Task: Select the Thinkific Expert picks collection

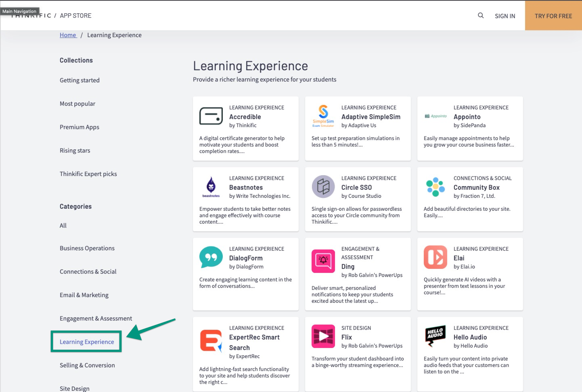Action: click(88, 174)
